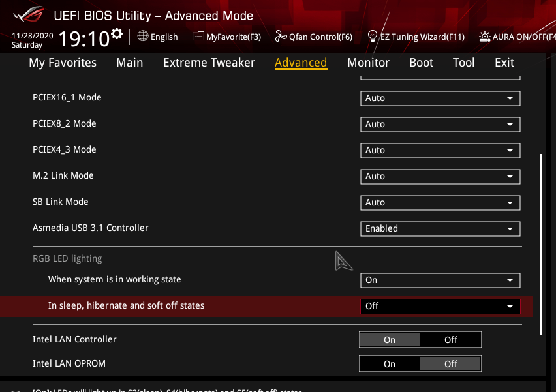Switch to My Favorites tab
Image resolution: width=556 pixels, height=392 pixels.
[x=63, y=63]
